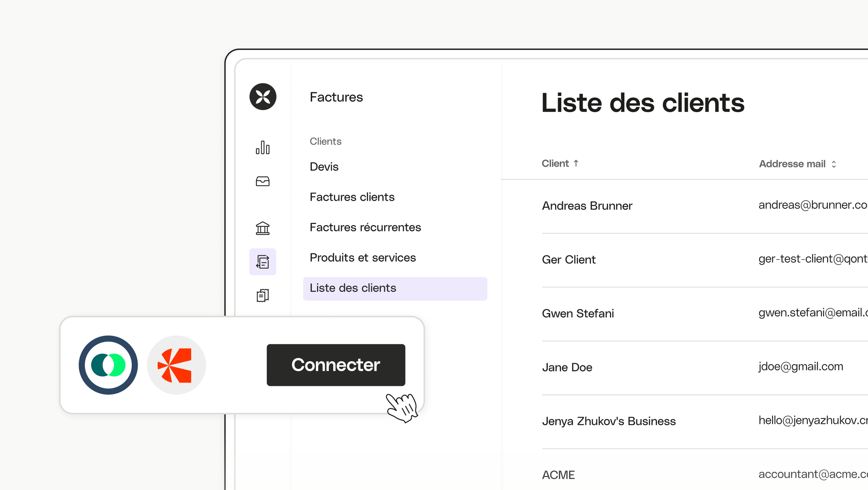Click the Factures section heading

click(336, 97)
